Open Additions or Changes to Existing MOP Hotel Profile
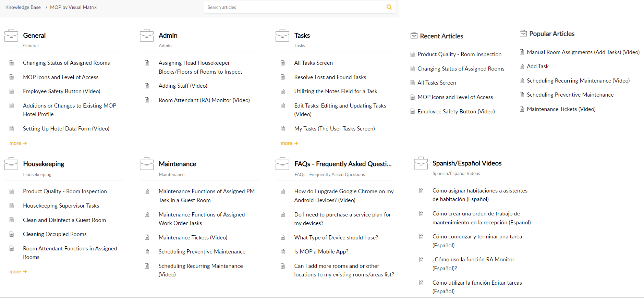This screenshot has height=298, width=644. (70, 110)
